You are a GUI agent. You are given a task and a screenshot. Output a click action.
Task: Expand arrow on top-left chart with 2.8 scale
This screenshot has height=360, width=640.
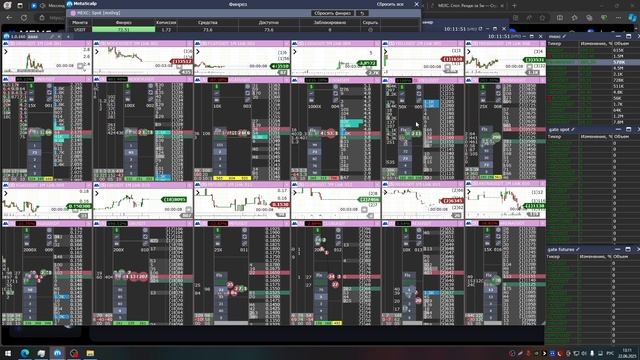point(6,51)
